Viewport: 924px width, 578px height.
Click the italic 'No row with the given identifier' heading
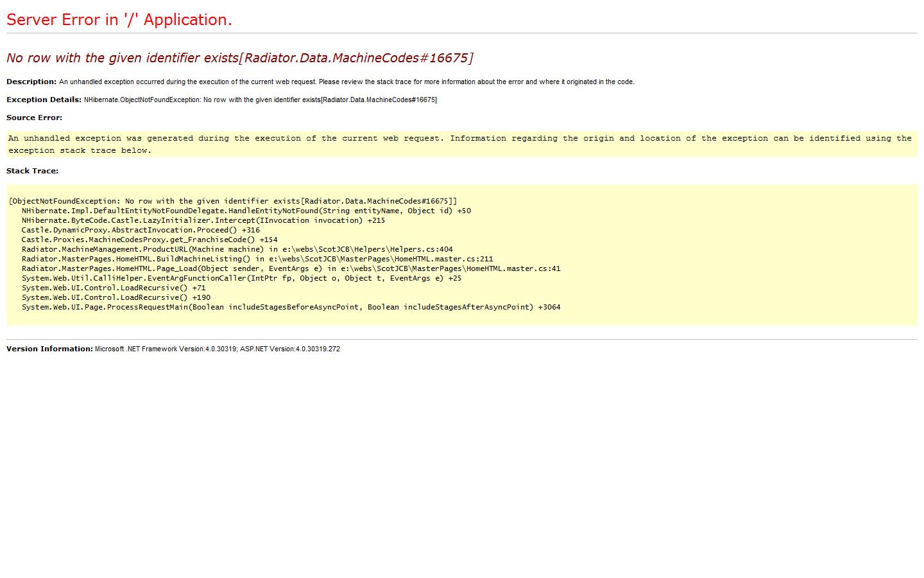(239, 58)
